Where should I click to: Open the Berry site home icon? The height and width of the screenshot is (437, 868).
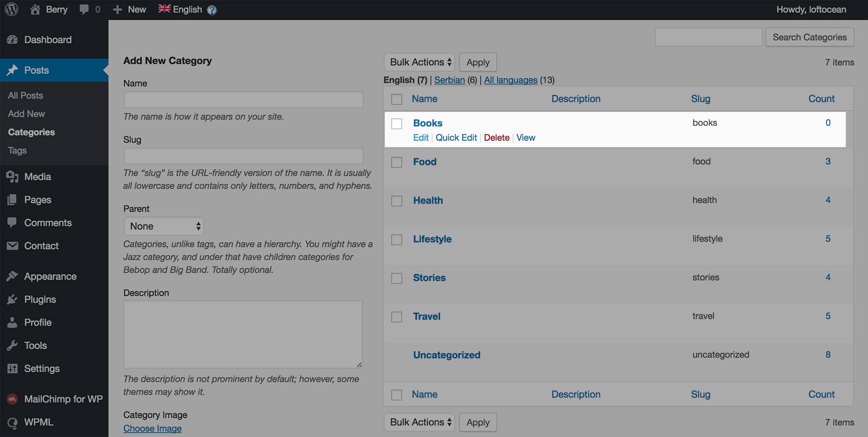pyautogui.click(x=35, y=9)
